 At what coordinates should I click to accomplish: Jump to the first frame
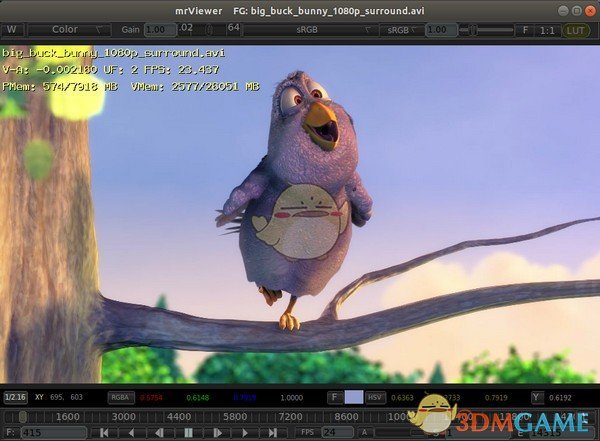click(x=104, y=433)
